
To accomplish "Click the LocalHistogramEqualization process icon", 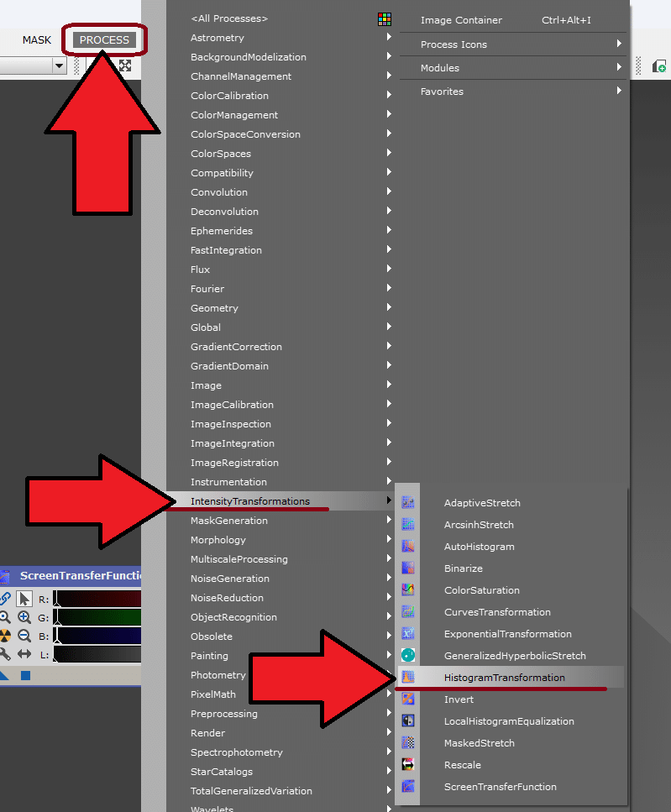I will 408,720.
